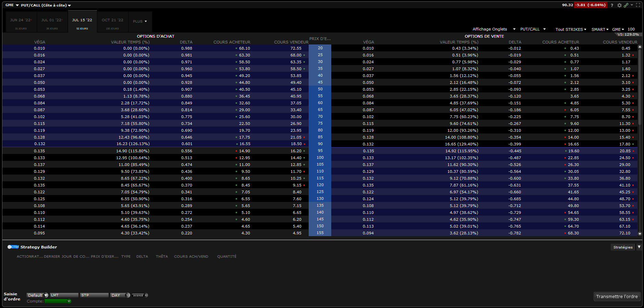Click the avancé plus button

click(140, 295)
